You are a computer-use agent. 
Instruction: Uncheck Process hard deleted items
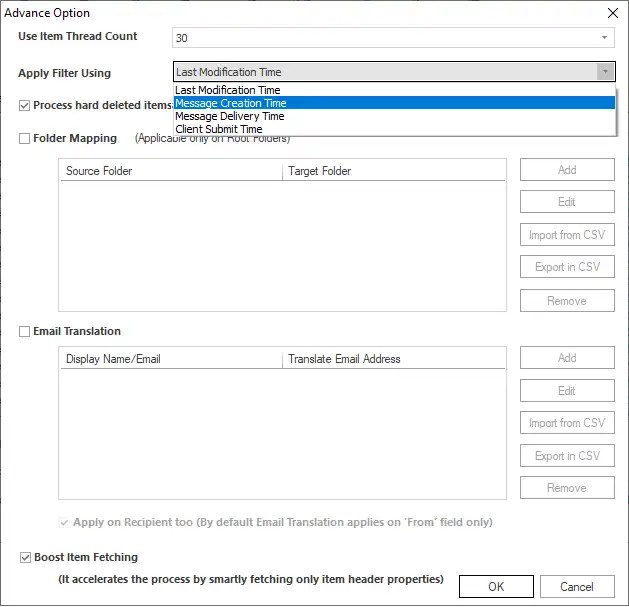24,106
